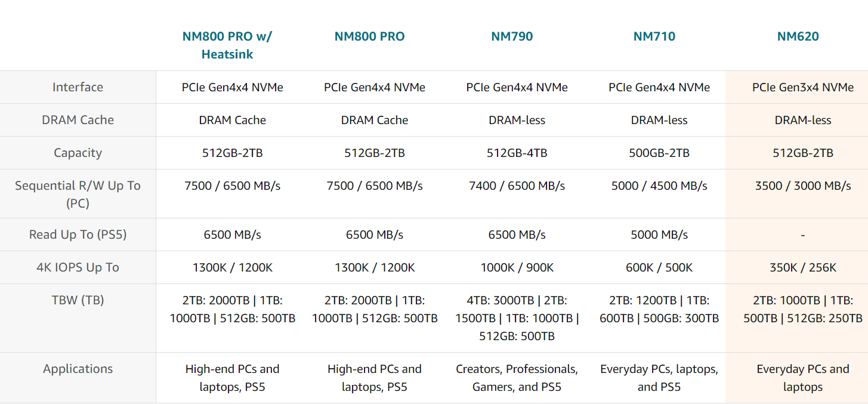Open the NM800 PRO w/ Heatsink product link
Viewport: 868px width, 404px height.
[x=227, y=45]
